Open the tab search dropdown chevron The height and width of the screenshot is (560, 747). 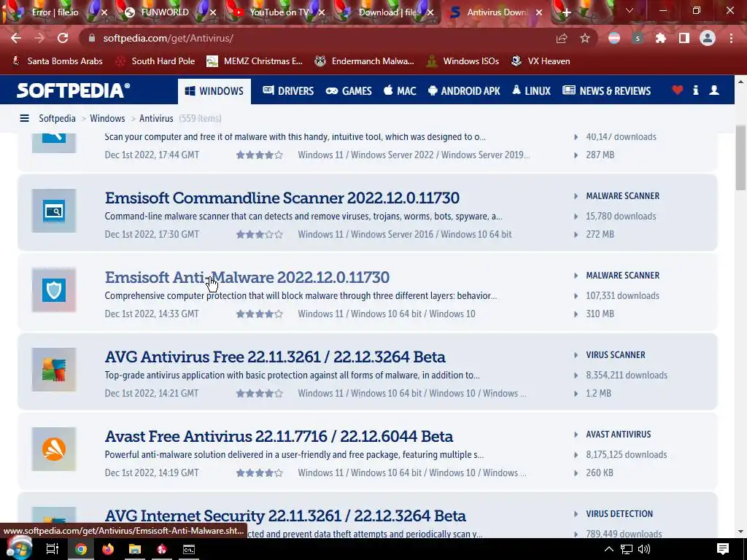(630, 10)
